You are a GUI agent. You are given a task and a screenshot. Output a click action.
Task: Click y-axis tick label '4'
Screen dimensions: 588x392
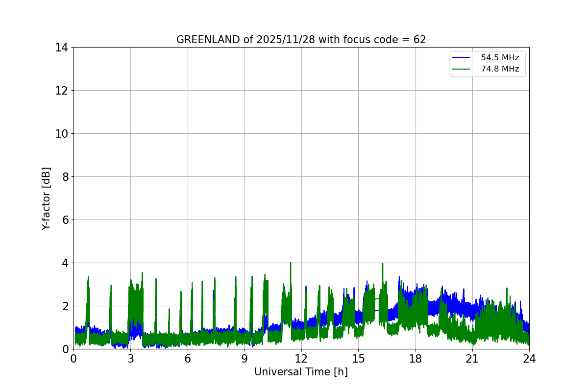pos(65,263)
